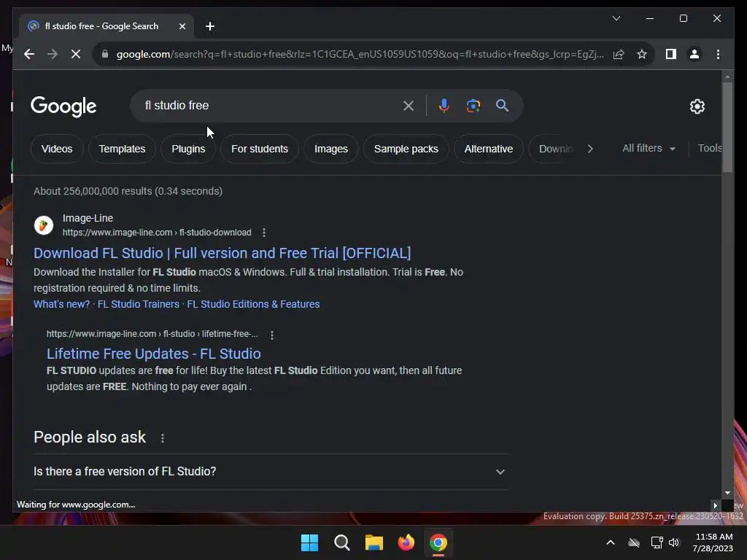Open more options for the Image-Line result
This screenshot has height=560, width=747.
[x=264, y=233]
